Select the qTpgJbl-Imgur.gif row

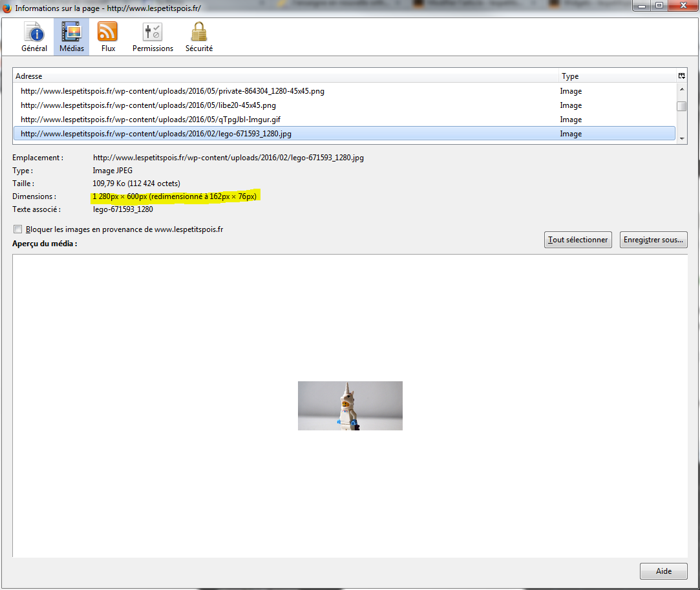(345, 120)
